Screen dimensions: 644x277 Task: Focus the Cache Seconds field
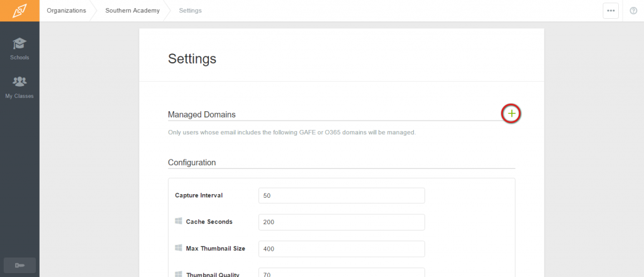coord(341,222)
